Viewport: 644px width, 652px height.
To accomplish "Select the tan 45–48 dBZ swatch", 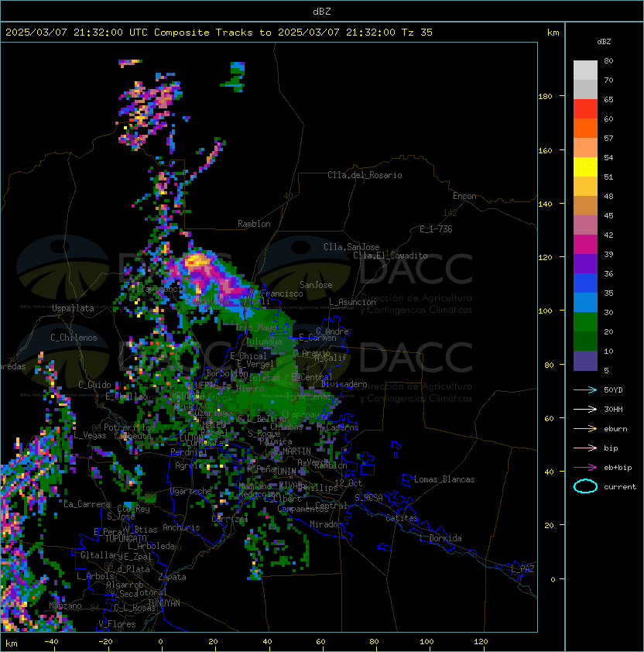I will [x=585, y=206].
